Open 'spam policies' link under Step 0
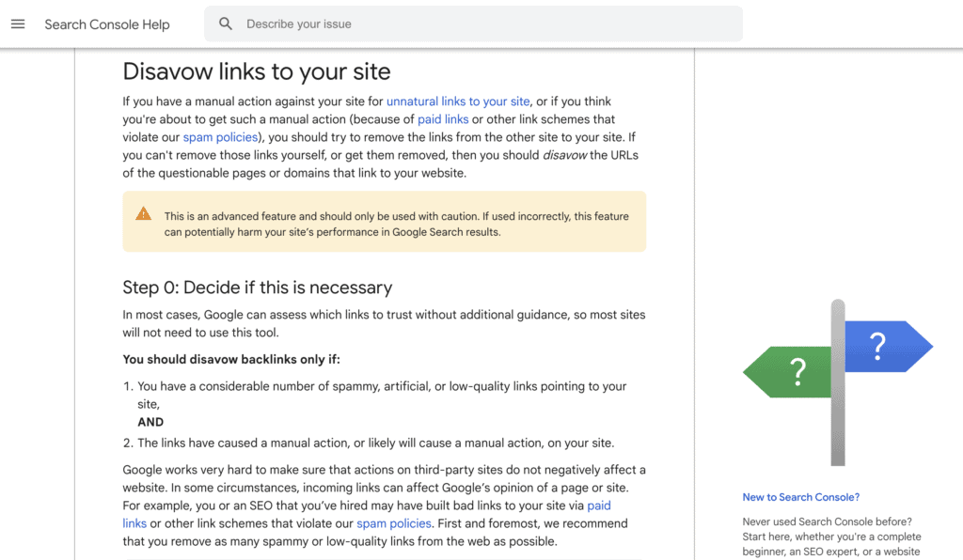Image resolution: width=963 pixels, height=560 pixels. [x=393, y=523]
